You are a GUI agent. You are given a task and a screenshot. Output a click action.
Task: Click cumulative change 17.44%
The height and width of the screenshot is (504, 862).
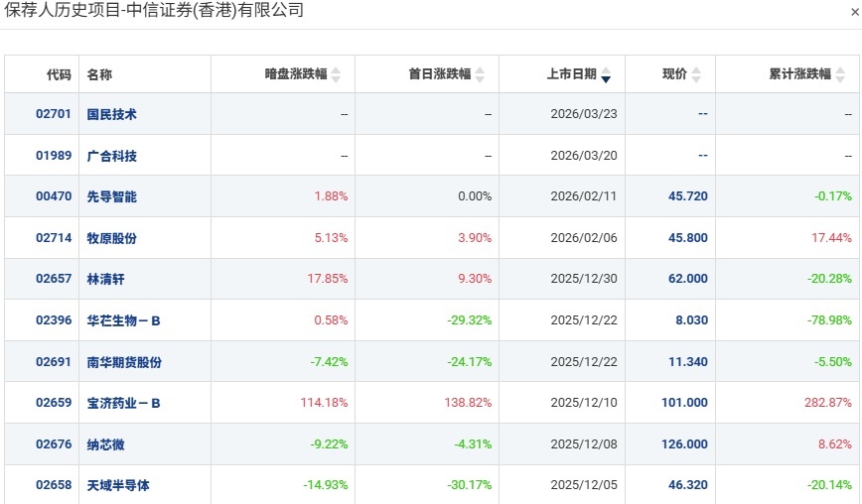832,238
